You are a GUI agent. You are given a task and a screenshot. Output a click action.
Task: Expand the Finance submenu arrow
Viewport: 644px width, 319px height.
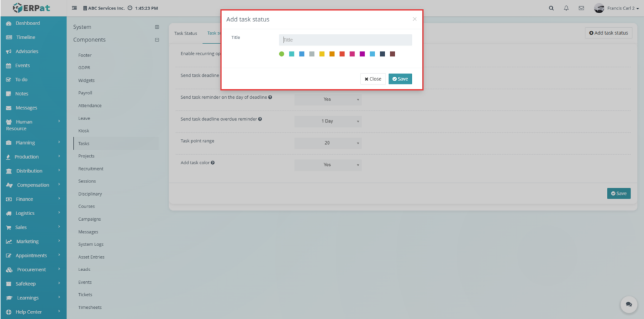(59, 199)
